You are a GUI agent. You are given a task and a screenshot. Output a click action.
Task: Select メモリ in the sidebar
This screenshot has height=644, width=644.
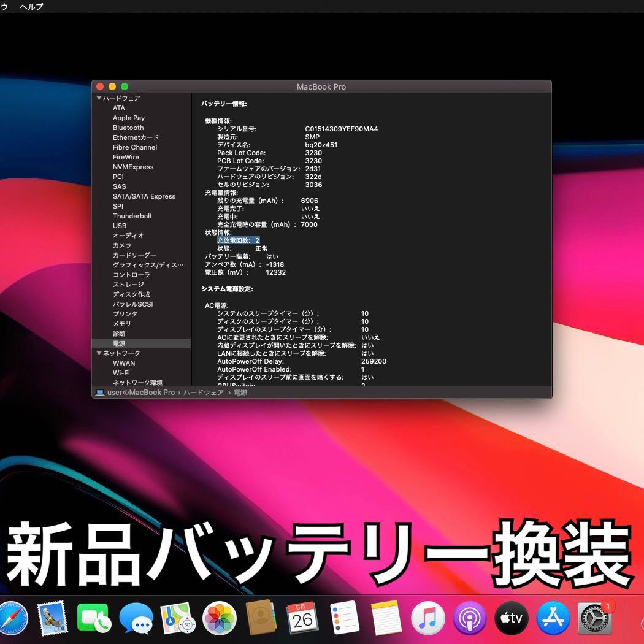pos(121,324)
